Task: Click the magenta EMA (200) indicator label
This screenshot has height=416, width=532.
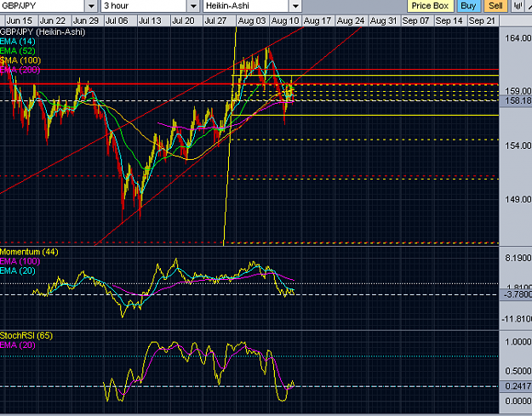Action: [20, 70]
